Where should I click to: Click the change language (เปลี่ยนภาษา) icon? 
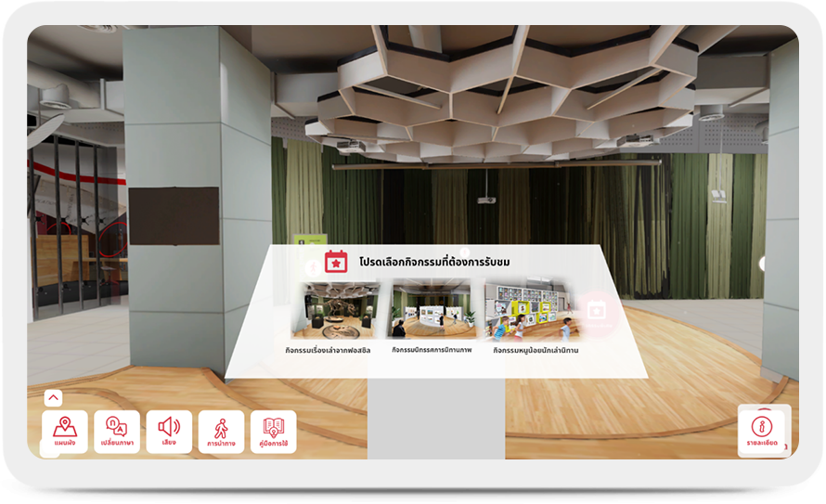[117, 432]
